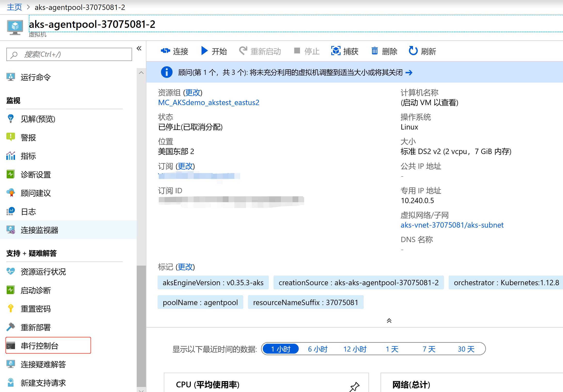This screenshot has width=563, height=392.
Task: Select 连接监视器 menu entry text
Action: coord(40,230)
